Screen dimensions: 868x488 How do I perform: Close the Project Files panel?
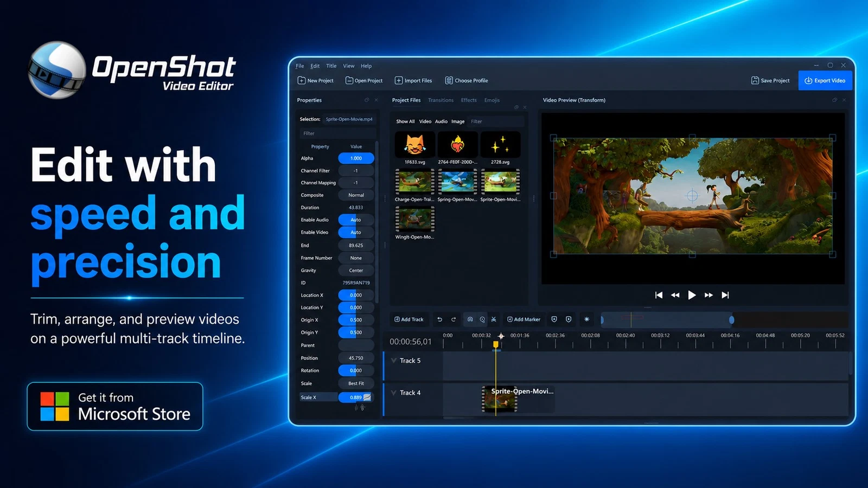[x=525, y=107]
